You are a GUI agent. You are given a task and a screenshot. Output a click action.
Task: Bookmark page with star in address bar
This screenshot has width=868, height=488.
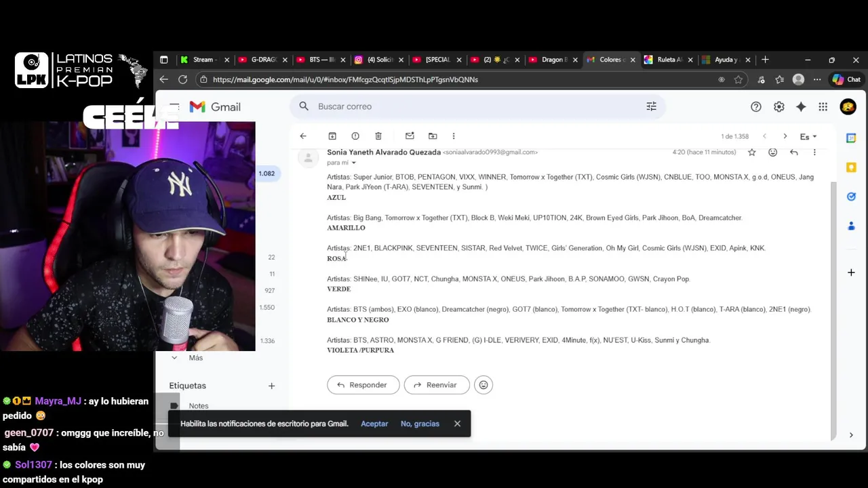pos(738,79)
